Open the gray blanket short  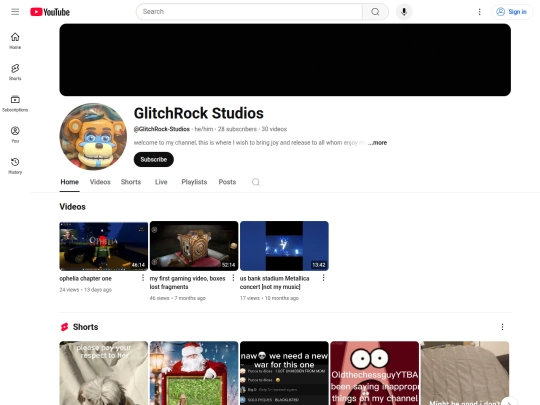pyautogui.click(x=465, y=373)
